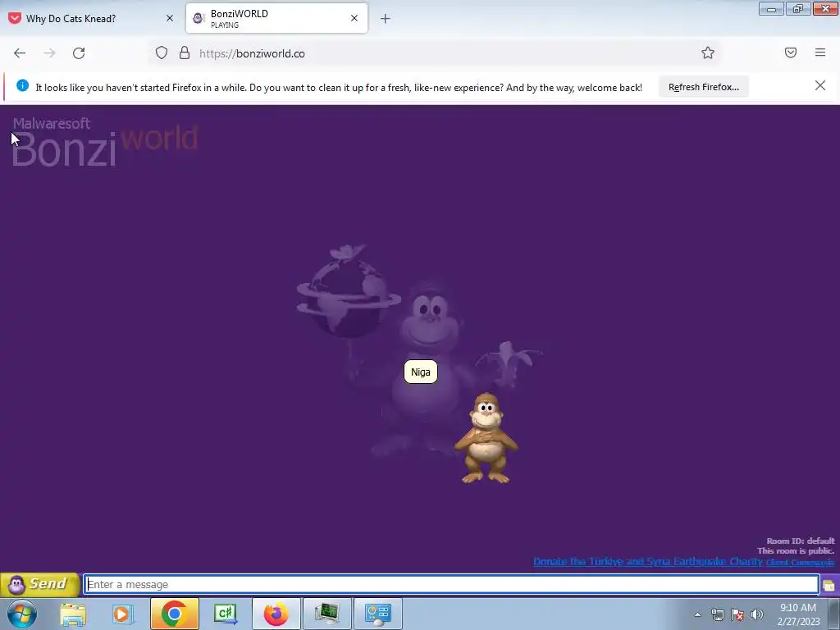Open the Control Panel icon in taskbar
The width and height of the screenshot is (840, 630).
[377, 614]
